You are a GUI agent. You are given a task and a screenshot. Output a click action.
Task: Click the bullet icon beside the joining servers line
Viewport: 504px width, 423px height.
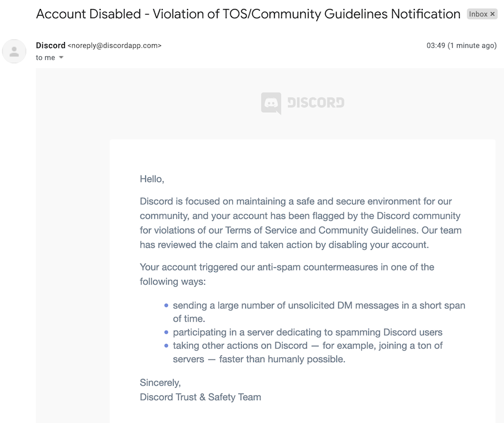(x=166, y=345)
